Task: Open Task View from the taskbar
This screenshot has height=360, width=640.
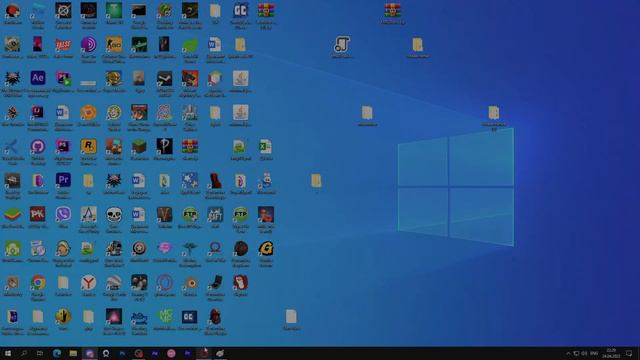Action: pos(40,353)
